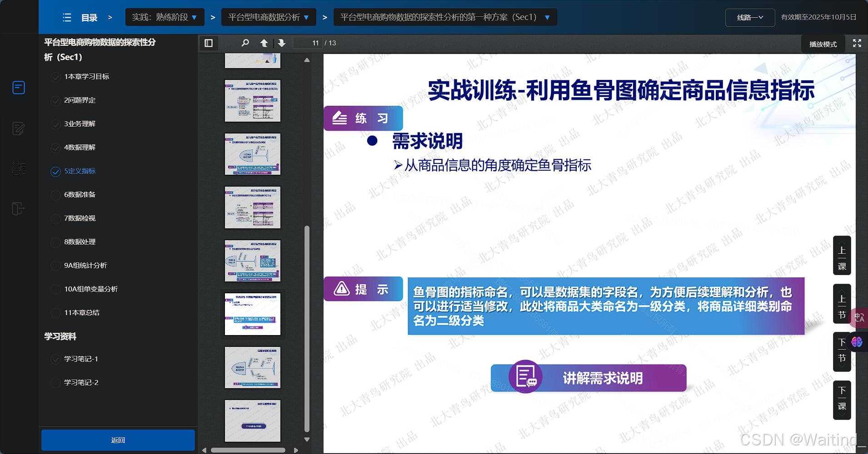
Task: Click the 返回 button
Action: (x=118, y=440)
